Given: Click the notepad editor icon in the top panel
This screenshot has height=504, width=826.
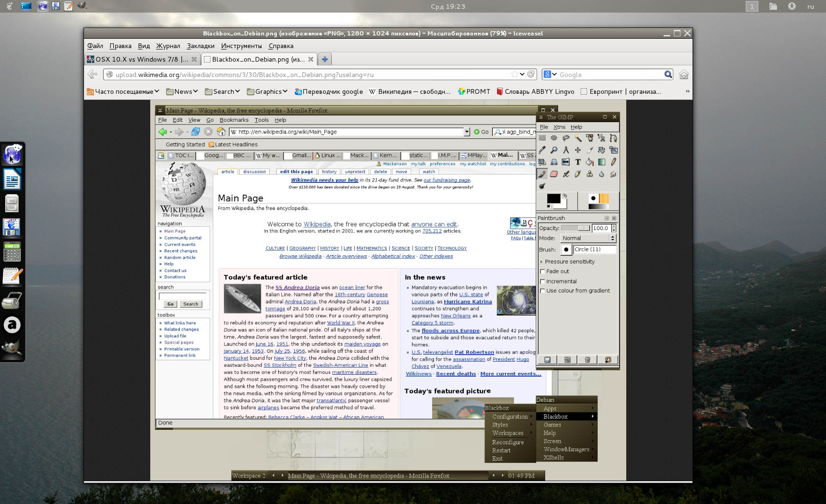Looking at the screenshot, I should point(69,6).
